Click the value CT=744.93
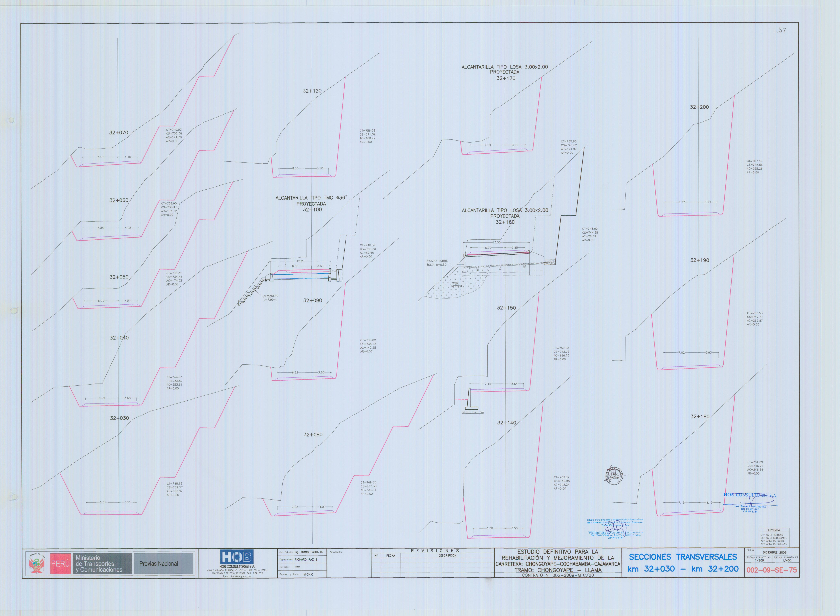 (174, 377)
